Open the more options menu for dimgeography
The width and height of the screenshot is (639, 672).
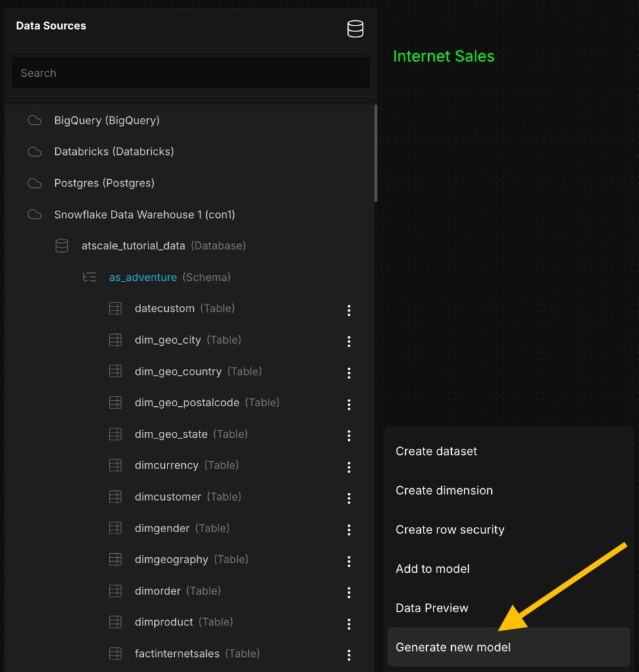pyautogui.click(x=349, y=561)
